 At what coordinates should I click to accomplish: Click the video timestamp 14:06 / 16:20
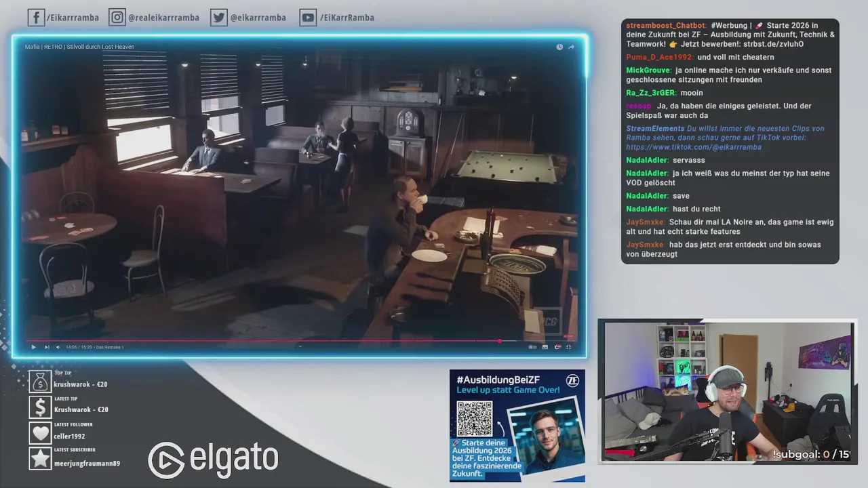pyautogui.click(x=79, y=347)
